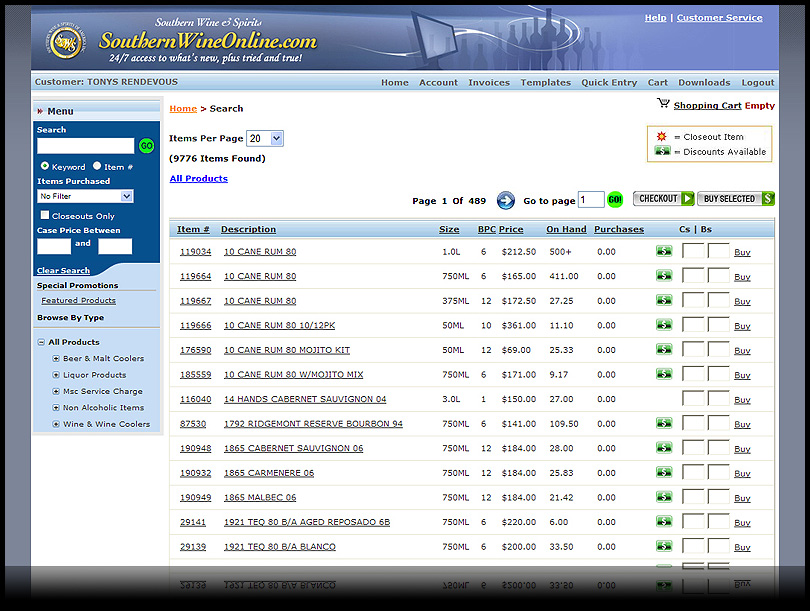Click the Shopping Cart link
Viewport: 810px width, 611px height.
pos(707,105)
